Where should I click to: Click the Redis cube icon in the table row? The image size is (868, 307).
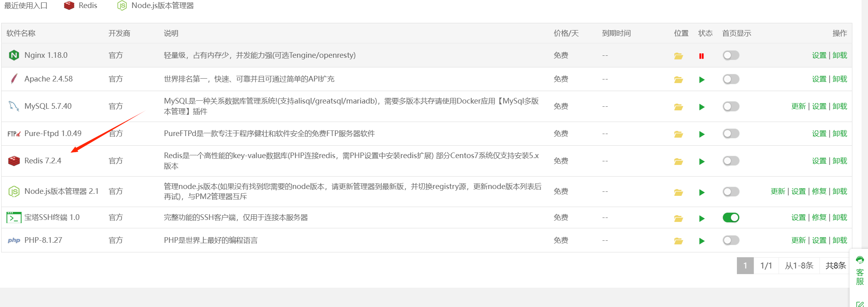point(14,161)
